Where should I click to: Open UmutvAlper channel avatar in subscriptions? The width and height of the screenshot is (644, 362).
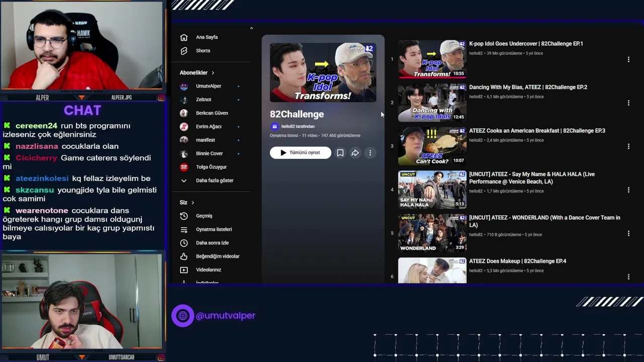click(184, 86)
